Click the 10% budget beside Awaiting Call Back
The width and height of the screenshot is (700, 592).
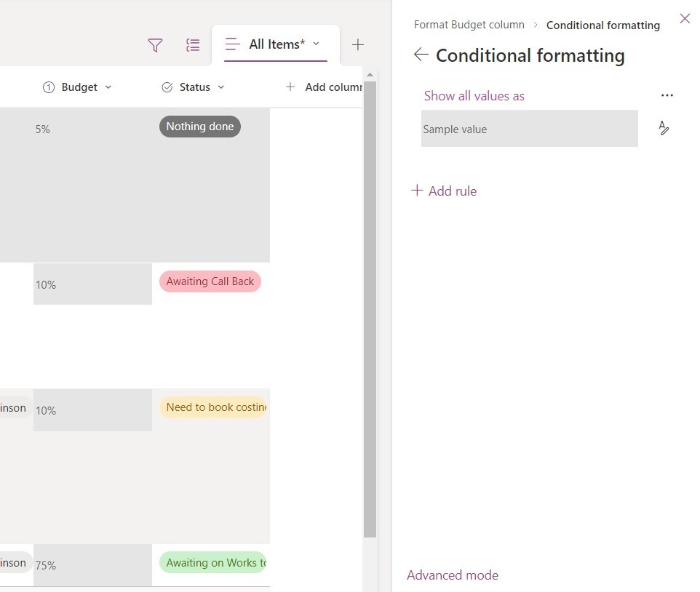pyautogui.click(x=92, y=284)
